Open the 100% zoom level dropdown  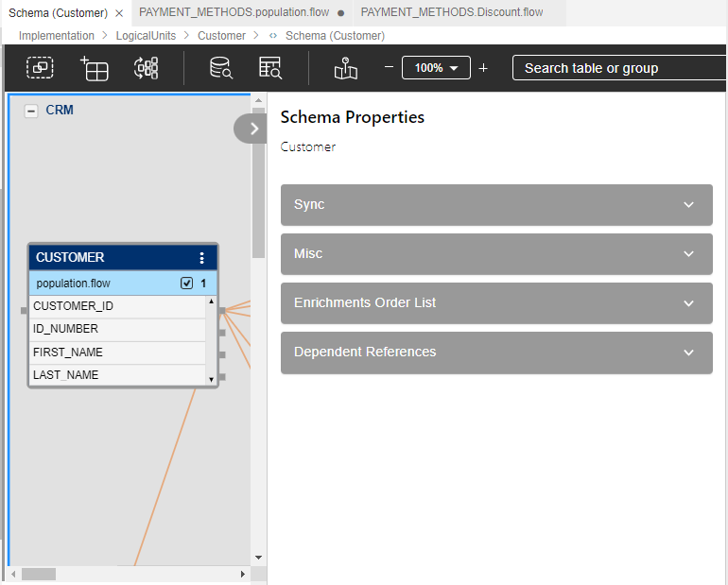436,68
